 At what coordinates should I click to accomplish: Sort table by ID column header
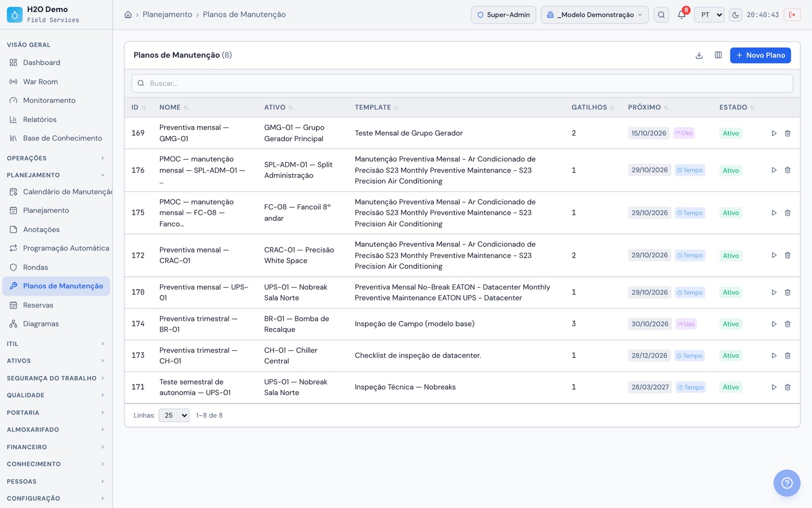coord(138,107)
